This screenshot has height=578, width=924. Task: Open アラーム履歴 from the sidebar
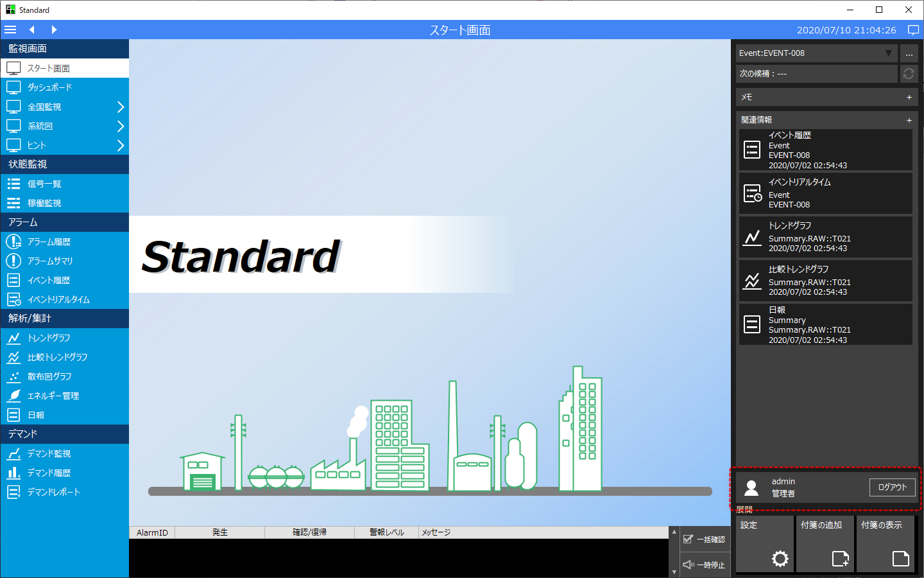point(49,241)
